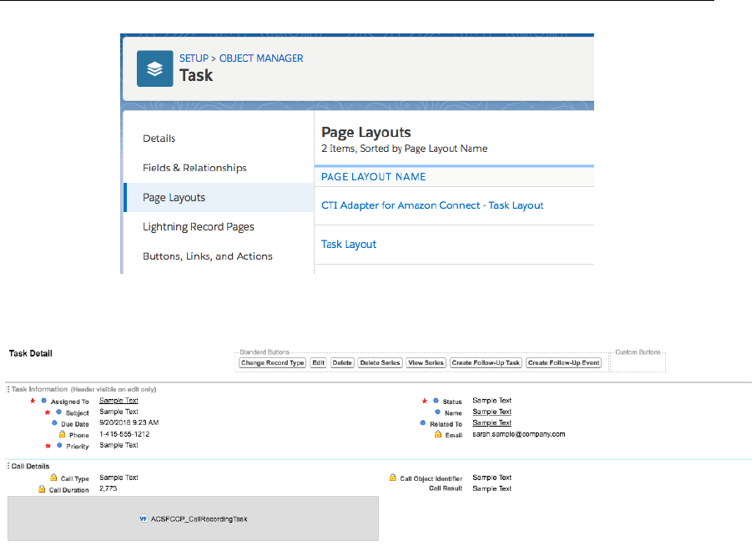Click the Sample Text link for Related To
The image size is (756, 546).
coord(491,422)
